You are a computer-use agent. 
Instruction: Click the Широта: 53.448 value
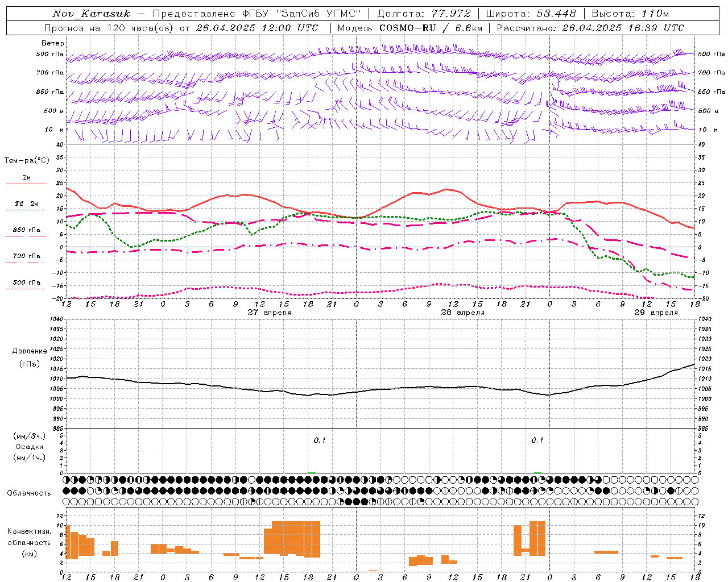[x=531, y=14]
